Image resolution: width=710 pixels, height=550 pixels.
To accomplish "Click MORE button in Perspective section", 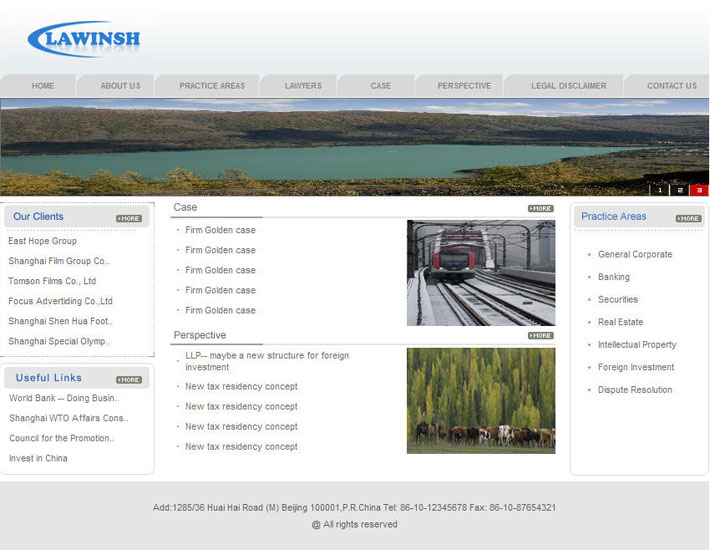I will 541,335.
